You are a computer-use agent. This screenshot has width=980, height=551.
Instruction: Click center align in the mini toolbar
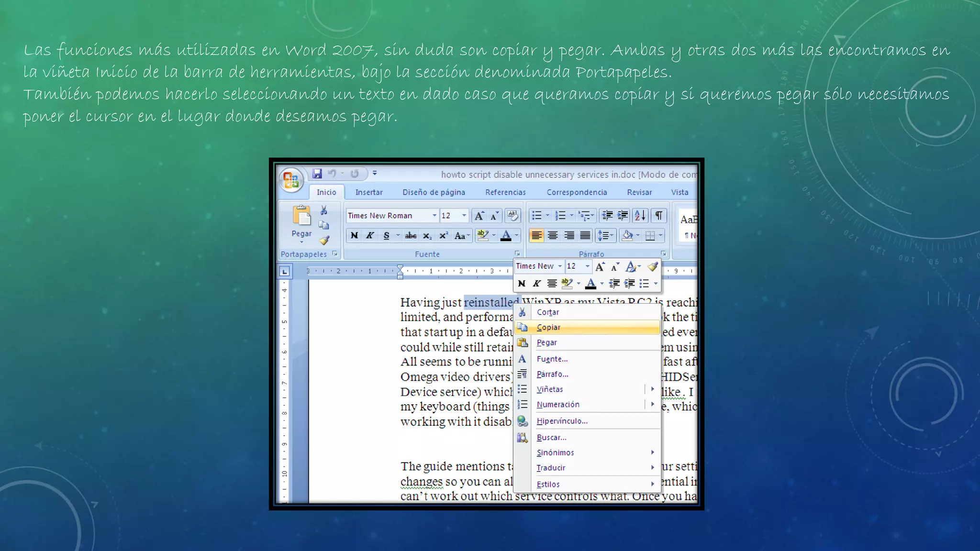point(552,284)
